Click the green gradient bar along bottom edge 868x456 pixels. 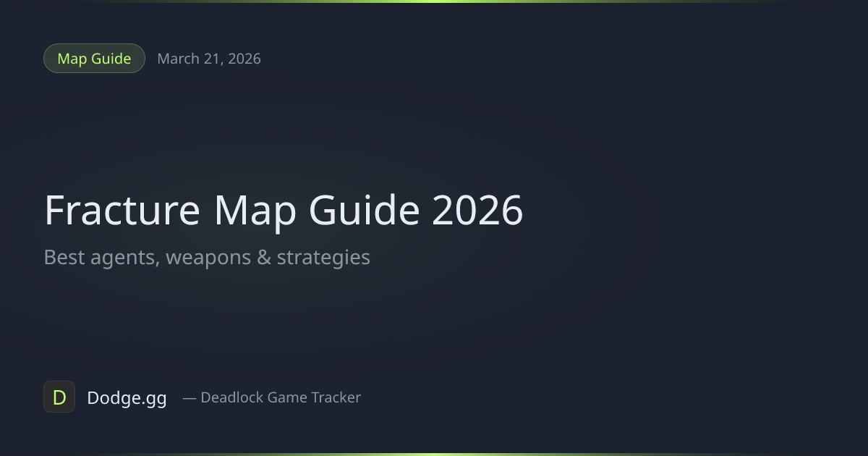pos(434,455)
